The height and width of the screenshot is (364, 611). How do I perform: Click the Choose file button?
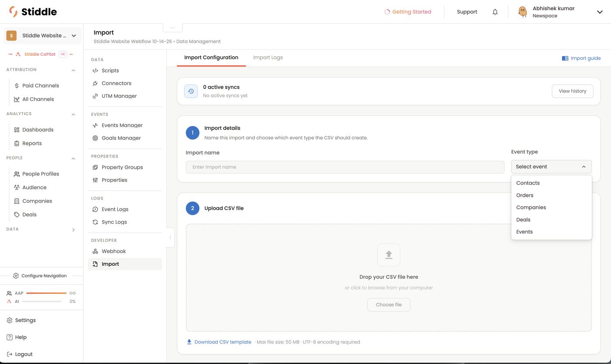(x=389, y=305)
